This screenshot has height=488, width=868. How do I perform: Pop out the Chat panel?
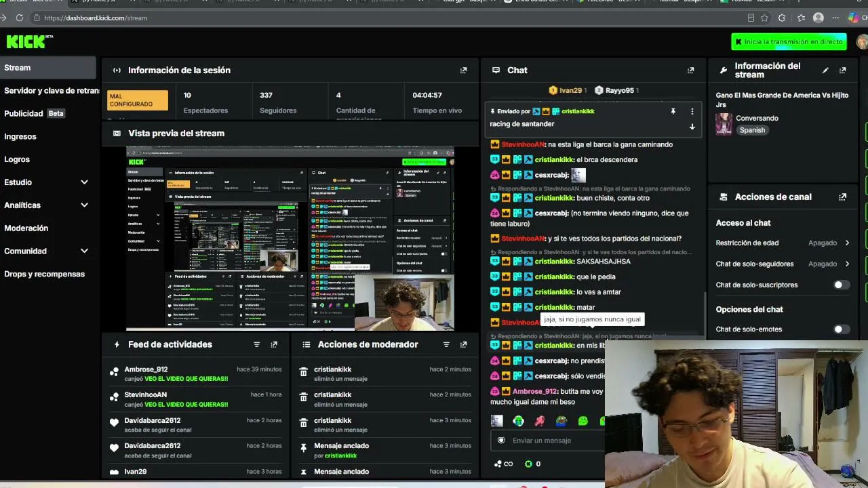pyautogui.click(x=691, y=70)
